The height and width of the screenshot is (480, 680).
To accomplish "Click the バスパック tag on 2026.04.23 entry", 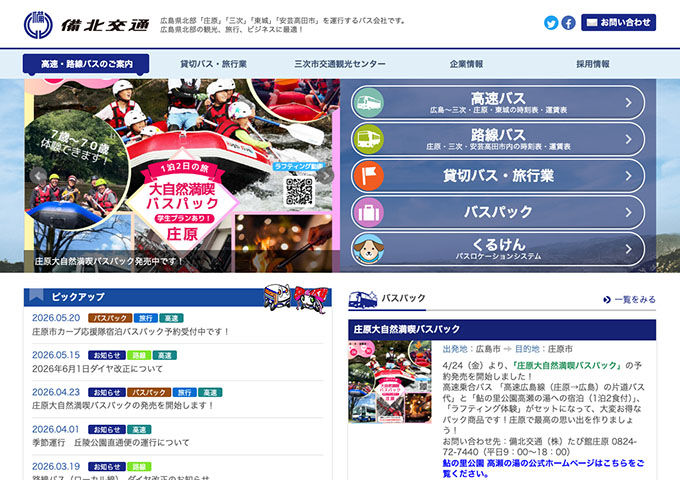I will point(149,392).
